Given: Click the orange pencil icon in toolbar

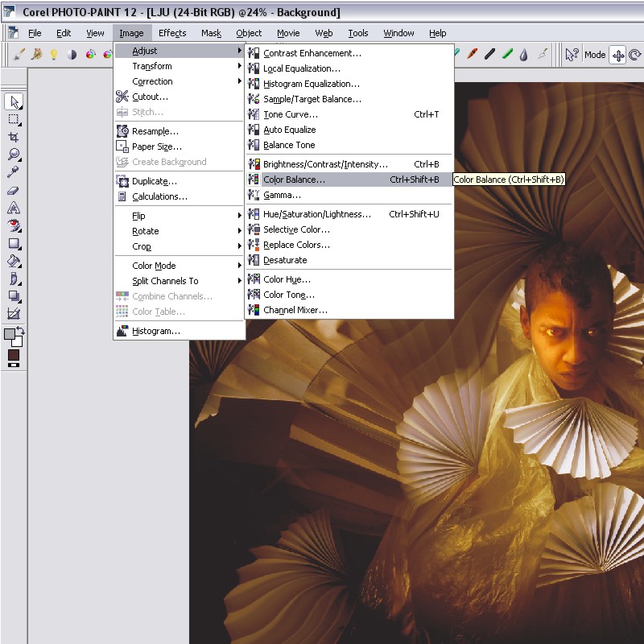Looking at the screenshot, I should (x=472, y=54).
